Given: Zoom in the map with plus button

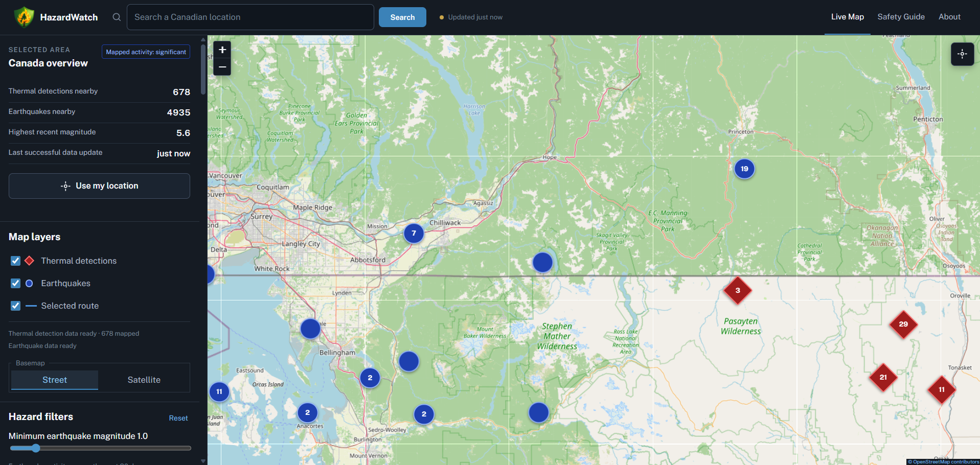Looking at the screenshot, I should [222, 50].
